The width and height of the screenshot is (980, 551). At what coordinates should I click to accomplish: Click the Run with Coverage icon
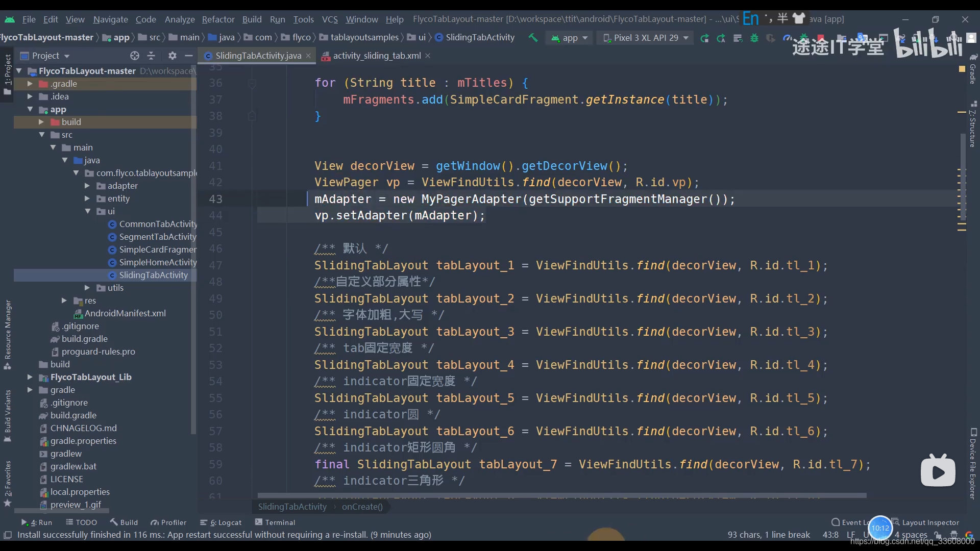click(771, 38)
